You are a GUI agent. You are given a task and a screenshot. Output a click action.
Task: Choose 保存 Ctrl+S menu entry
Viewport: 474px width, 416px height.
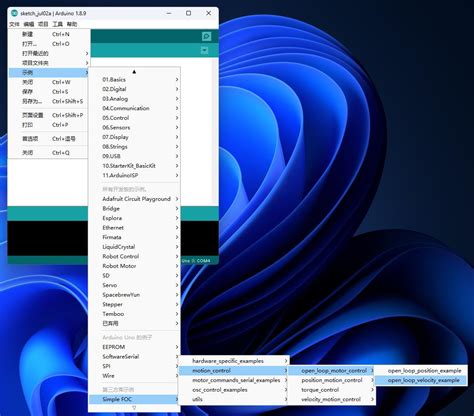coord(49,92)
